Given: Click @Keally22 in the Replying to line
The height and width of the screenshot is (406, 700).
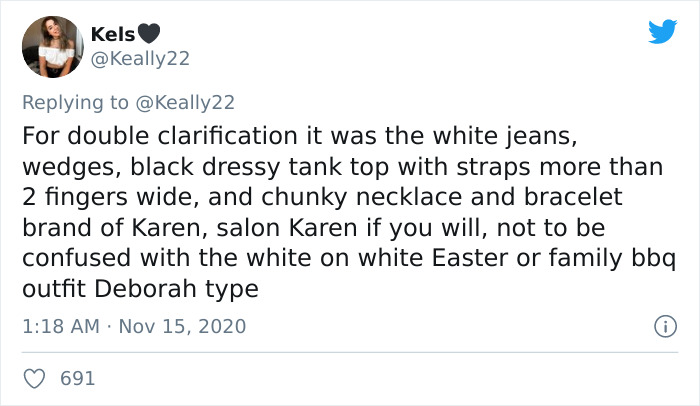Looking at the screenshot, I should [x=185, y=101].
